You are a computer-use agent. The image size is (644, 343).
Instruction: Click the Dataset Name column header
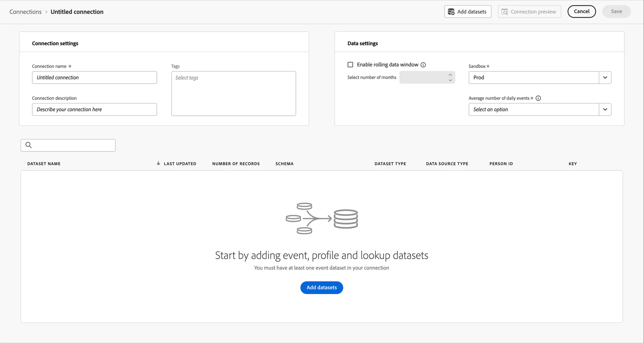(x=44, y=163)
